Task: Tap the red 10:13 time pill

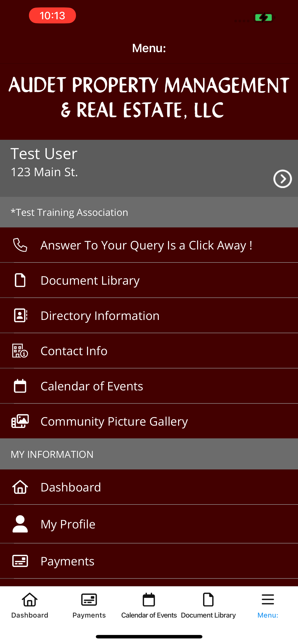Action: coord(52,16)
